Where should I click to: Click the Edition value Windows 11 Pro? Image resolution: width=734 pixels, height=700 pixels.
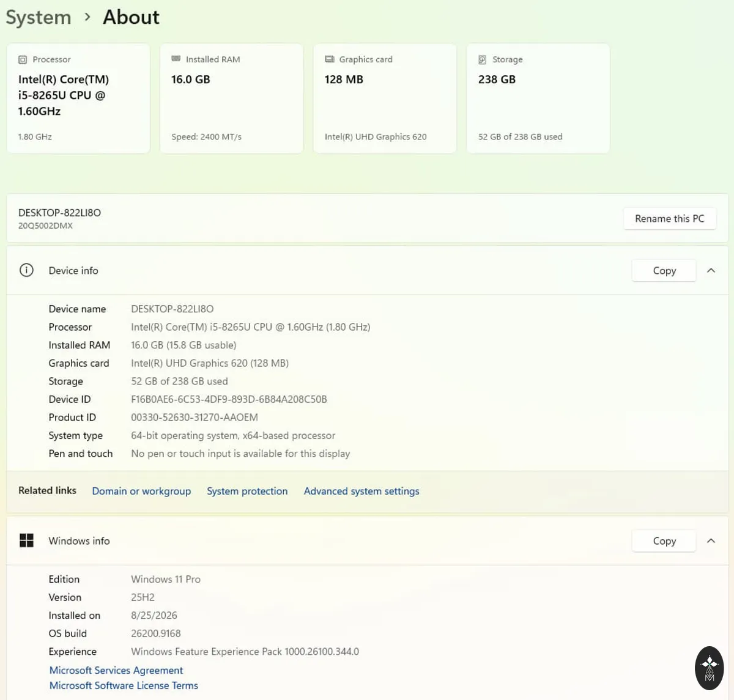tap(166, 579)
